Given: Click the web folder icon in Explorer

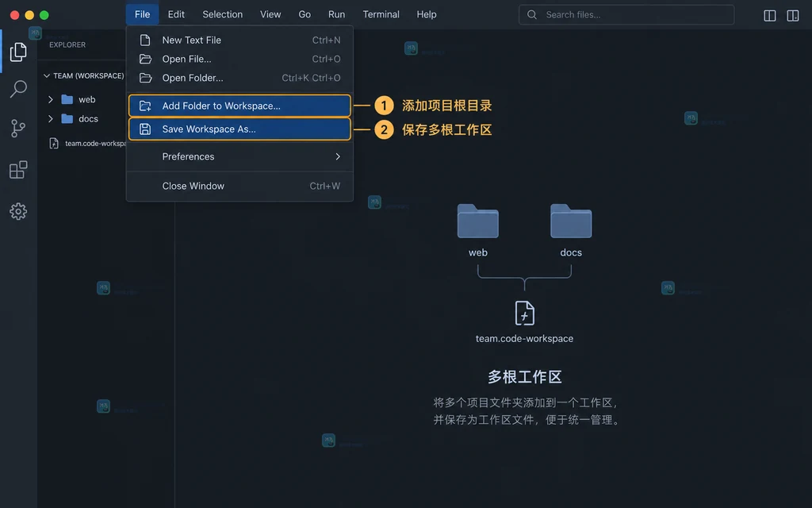Looking at the screenshot, I should pyautogui.click(x=67, y=99).
